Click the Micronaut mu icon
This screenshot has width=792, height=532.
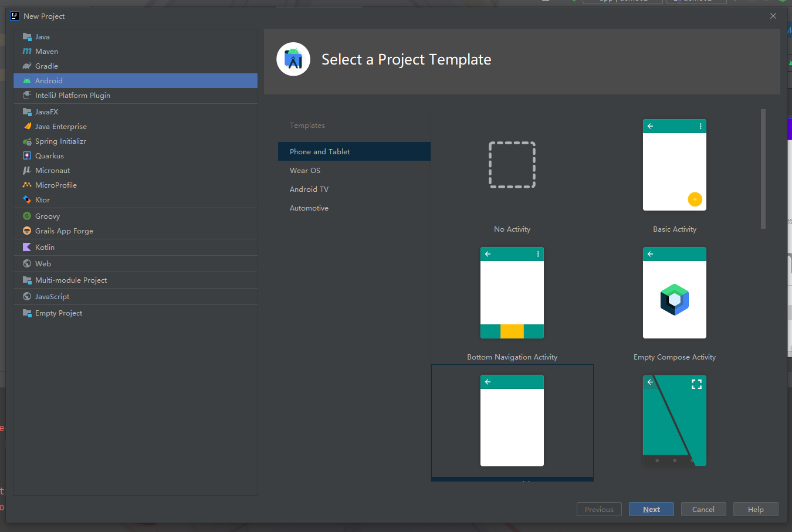(x=27, y=171)
